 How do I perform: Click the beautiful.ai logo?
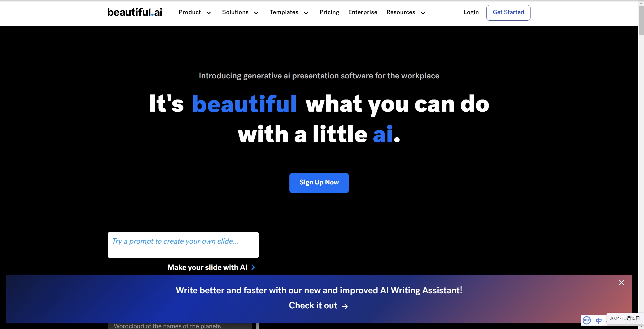pos(135,12)
